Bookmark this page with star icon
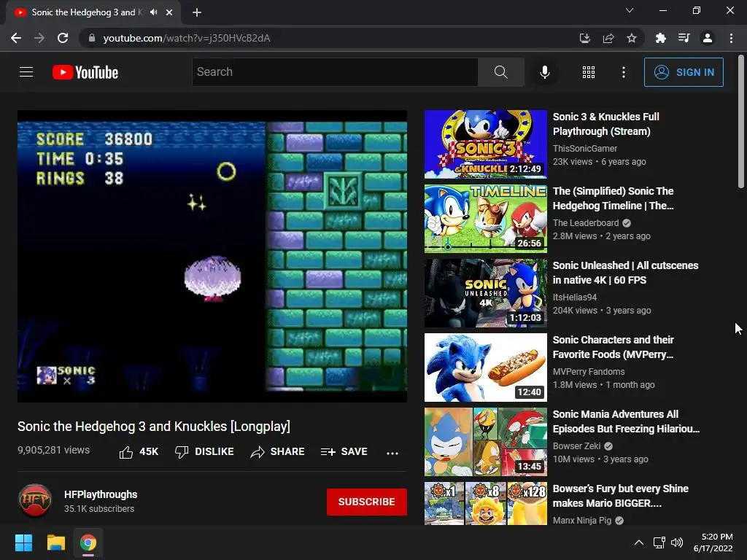This screenshot has height=560, width=747. (631, 38)
